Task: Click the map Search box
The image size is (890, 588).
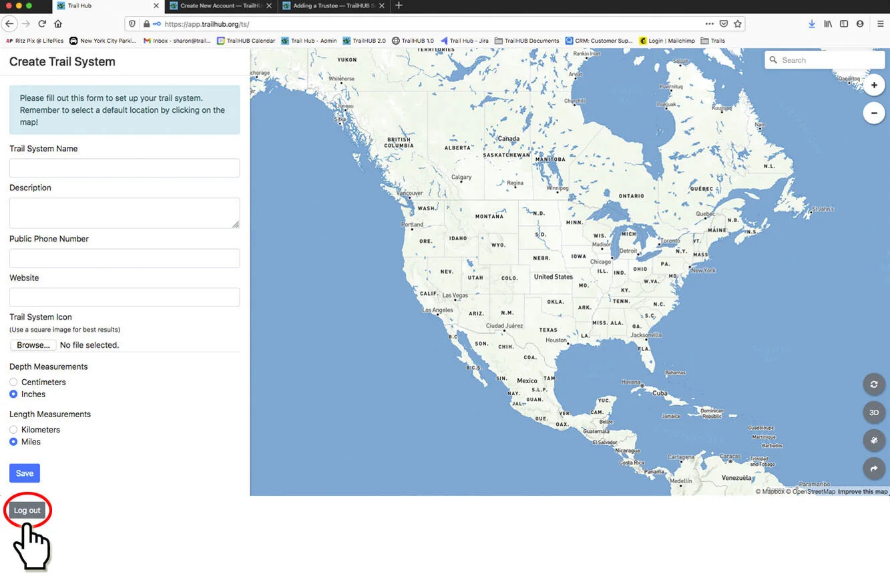Action: click(x=825, y=60)
